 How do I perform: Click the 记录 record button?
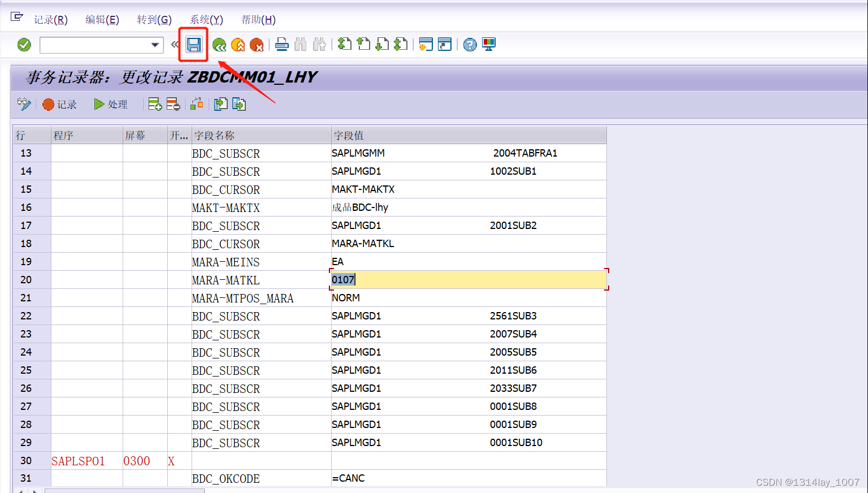click(60, 105)
